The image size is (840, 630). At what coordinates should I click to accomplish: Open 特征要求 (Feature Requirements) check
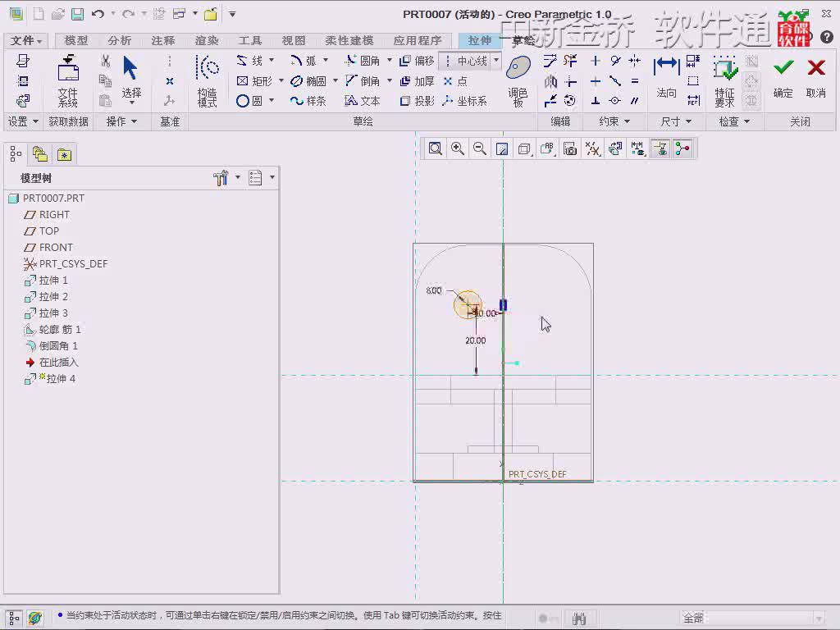point(724,80)
